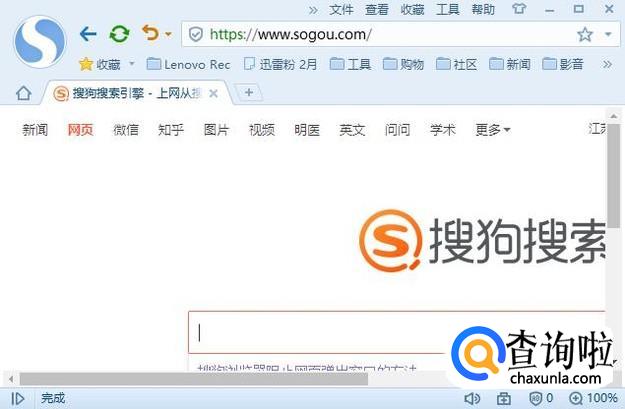
Task: Click the Sogou browser logo avatar
Action: pyautogui.click(x=40, y=41)
